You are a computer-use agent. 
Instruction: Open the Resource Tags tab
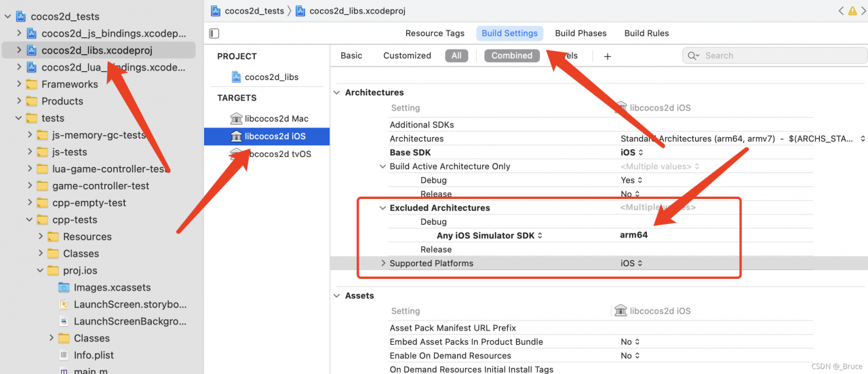435,33
